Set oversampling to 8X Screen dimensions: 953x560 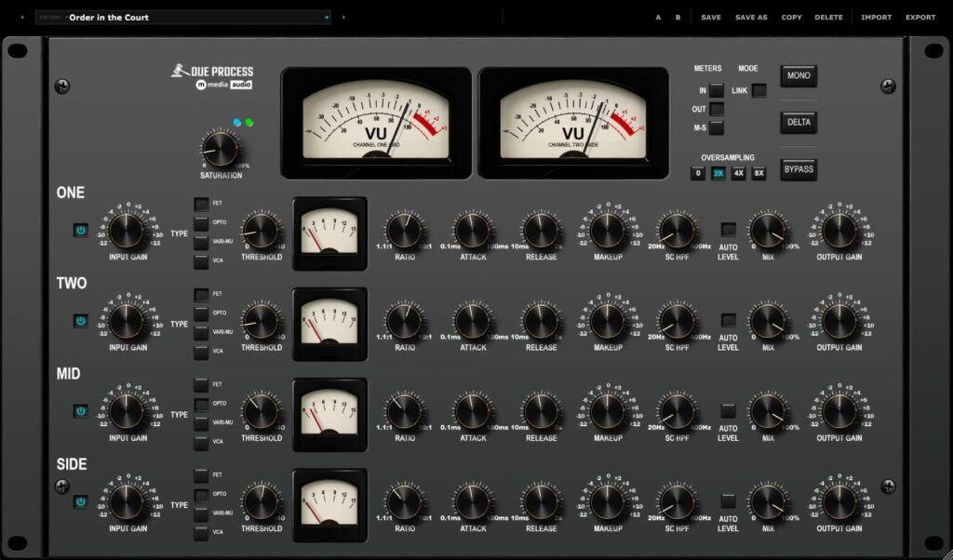click(x=758, y=174)
